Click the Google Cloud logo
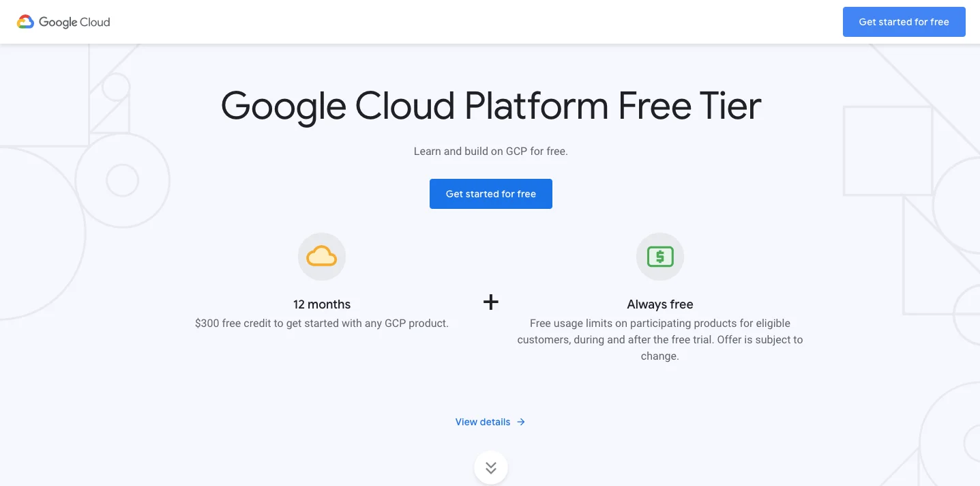Screen dimensions: 980x486 63,22
